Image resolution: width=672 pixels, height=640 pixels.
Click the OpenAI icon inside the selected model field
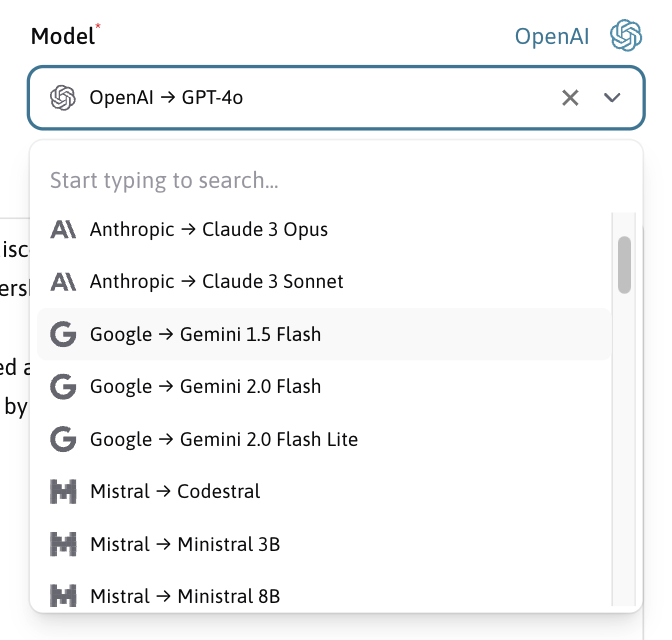tap(63, 98)
